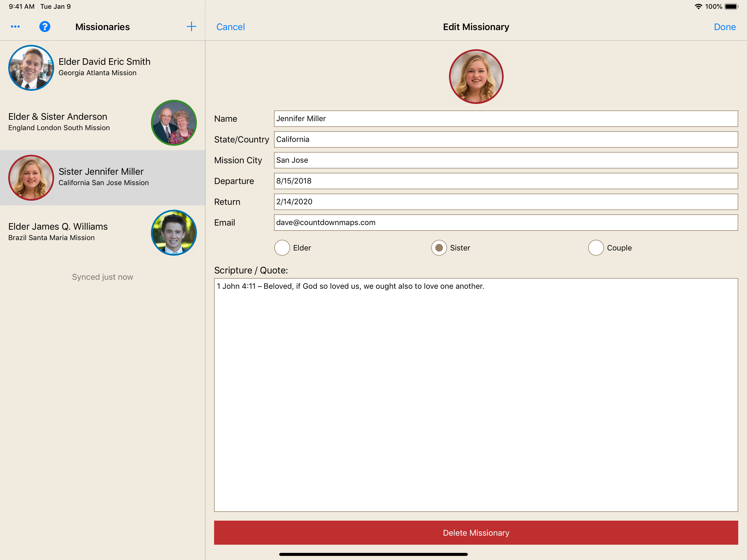Select the Sister radio button
Image resolution: width=747 pixels, height=560 pixels.
(x=439, y=247)
